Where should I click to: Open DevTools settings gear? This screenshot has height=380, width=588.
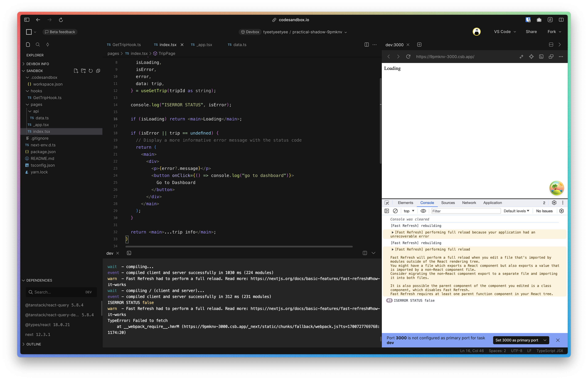tap(554, 203)
